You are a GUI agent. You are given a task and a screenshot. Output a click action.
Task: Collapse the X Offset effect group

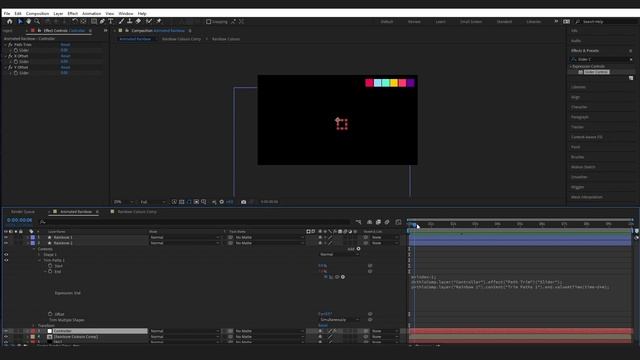5,56
